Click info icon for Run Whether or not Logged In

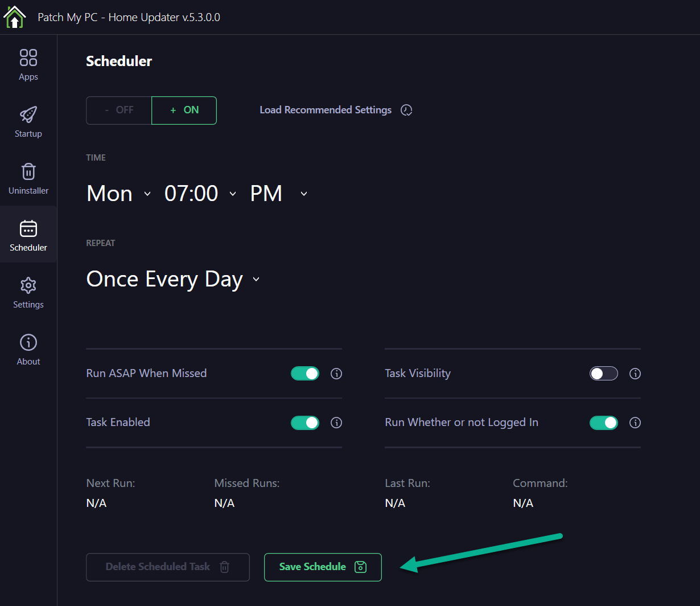click(x=635, y=423)
